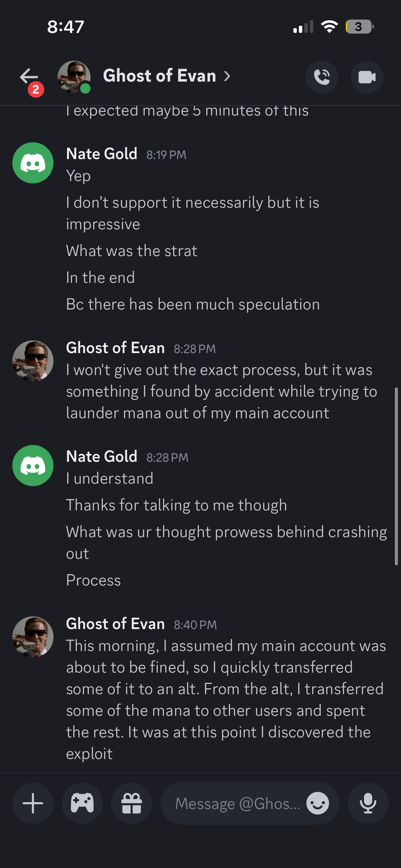
Task: Focus the Message @Ghos... input field
Action: coord(237,803)
